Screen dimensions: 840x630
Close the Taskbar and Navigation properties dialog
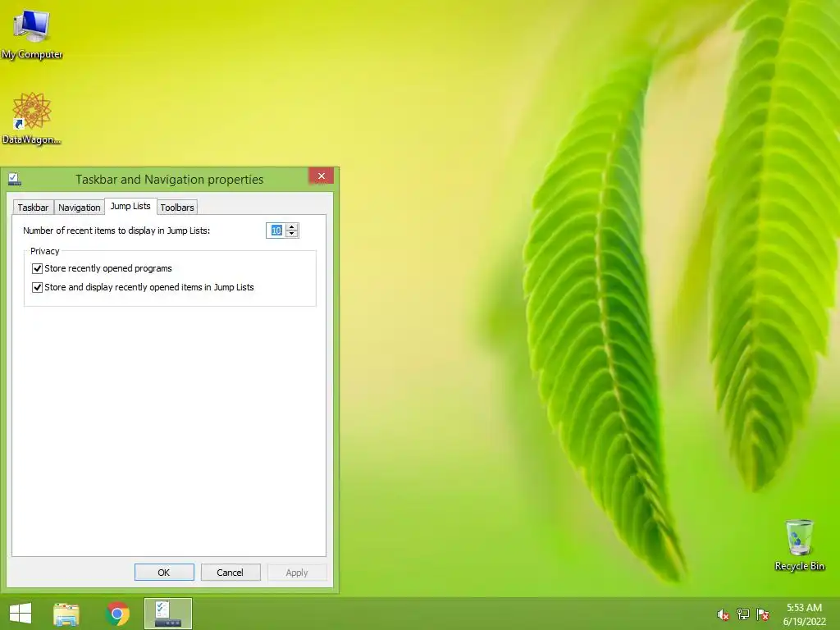tap(322, 176)
